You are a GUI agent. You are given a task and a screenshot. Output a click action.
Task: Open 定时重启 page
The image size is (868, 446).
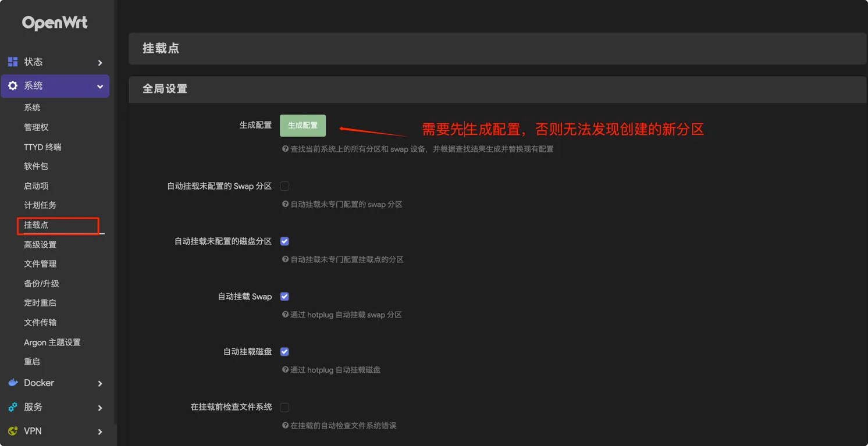[x=40, y=303]
